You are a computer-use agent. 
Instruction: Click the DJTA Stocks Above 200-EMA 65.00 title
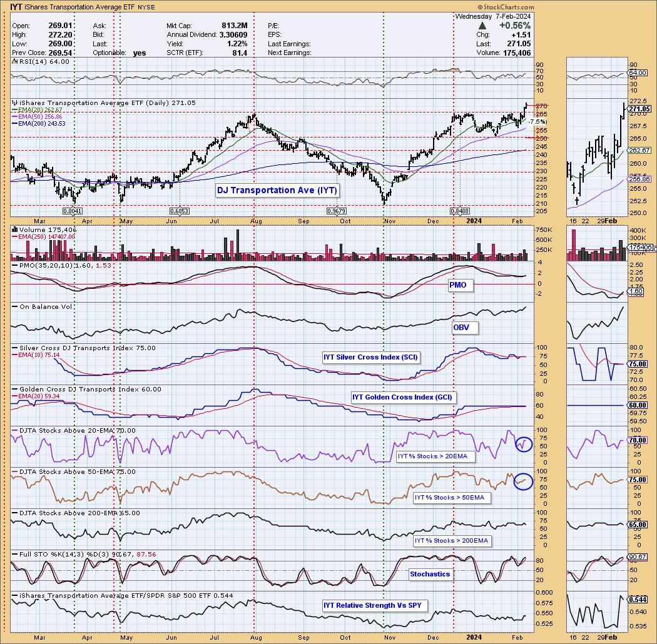(79, 513)
